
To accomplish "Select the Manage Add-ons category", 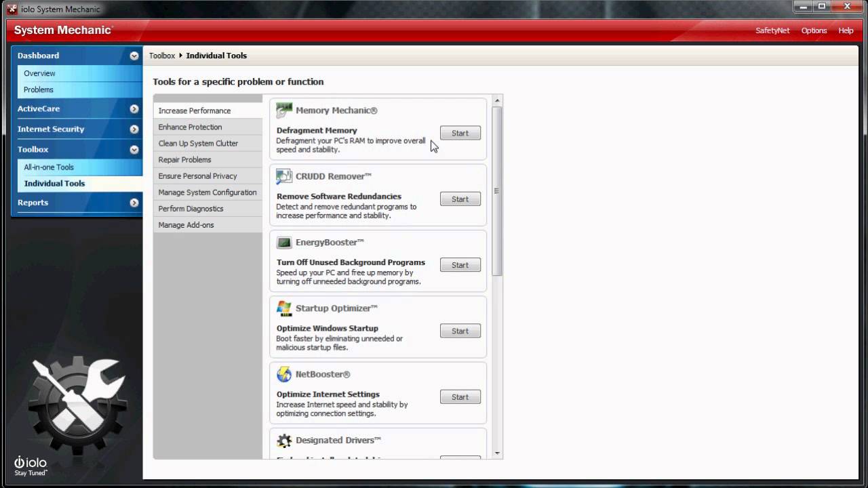I will tap(208, 224).
